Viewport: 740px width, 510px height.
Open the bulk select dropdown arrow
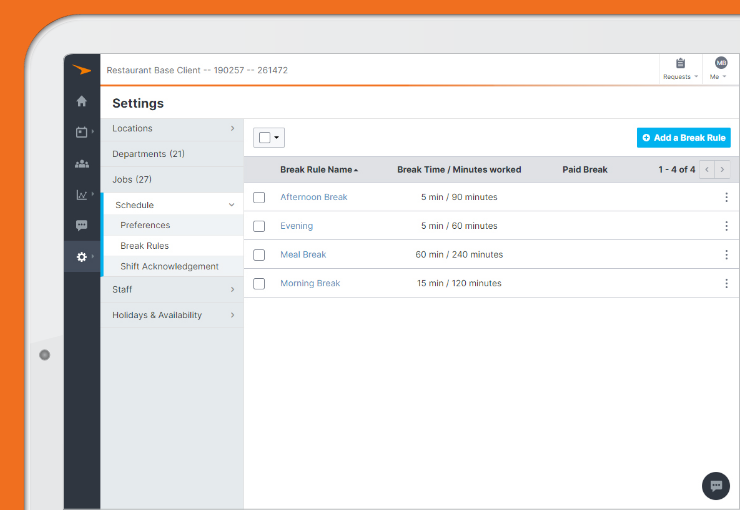point(277,138)
